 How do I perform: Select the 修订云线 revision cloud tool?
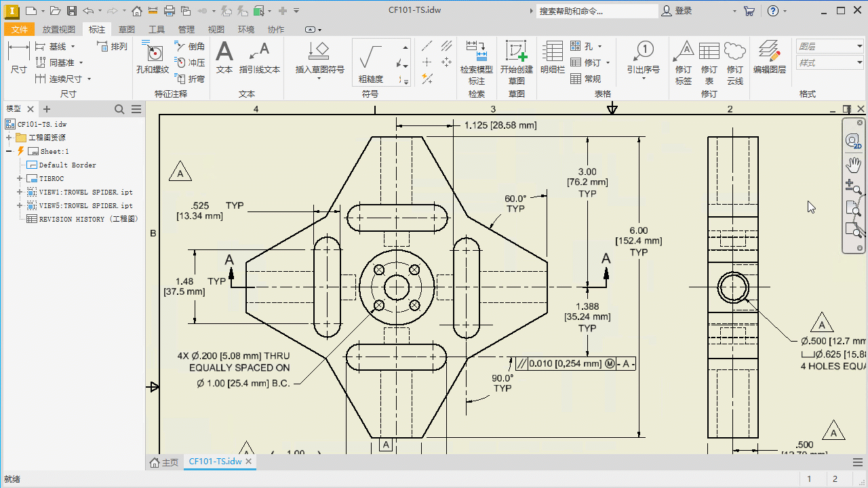point(735,62)
